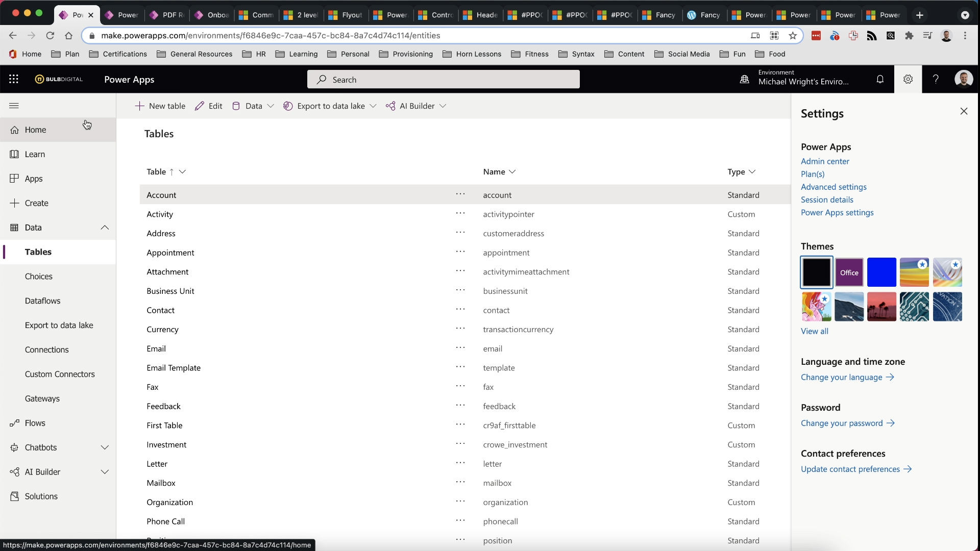
Task: Expand the Data dropdown in the toolbar
Action: click(271, 106)
